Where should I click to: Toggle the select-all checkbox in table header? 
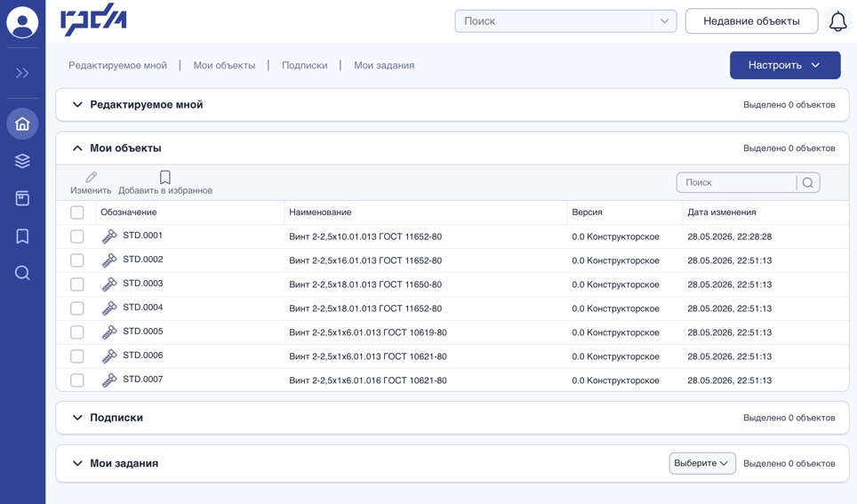click(77, 212)
